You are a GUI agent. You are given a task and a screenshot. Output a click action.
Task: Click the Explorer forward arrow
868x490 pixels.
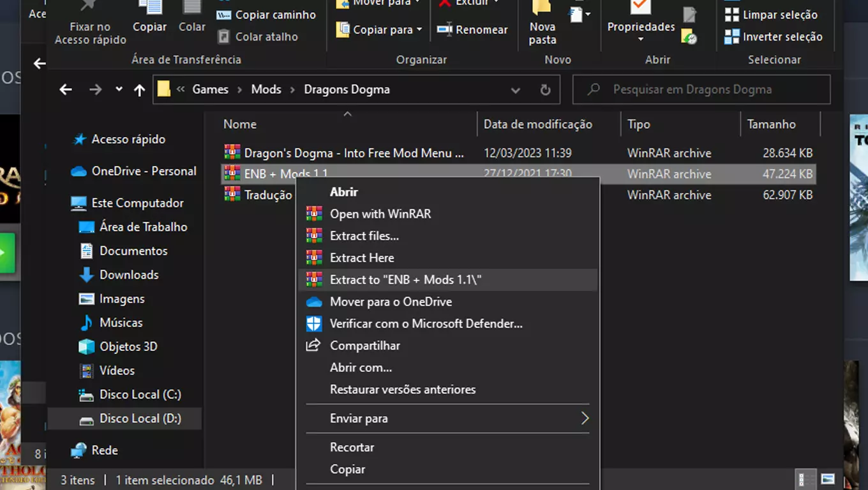(x=95, y=89)
